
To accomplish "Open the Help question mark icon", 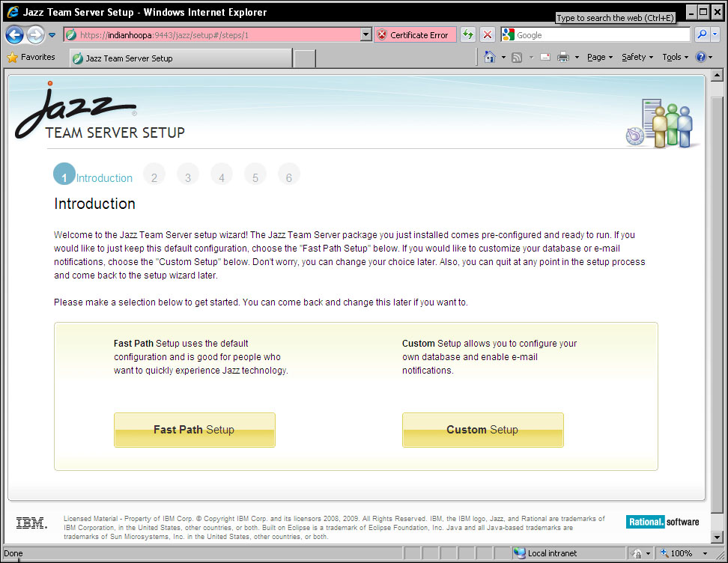I will (700, 57).
